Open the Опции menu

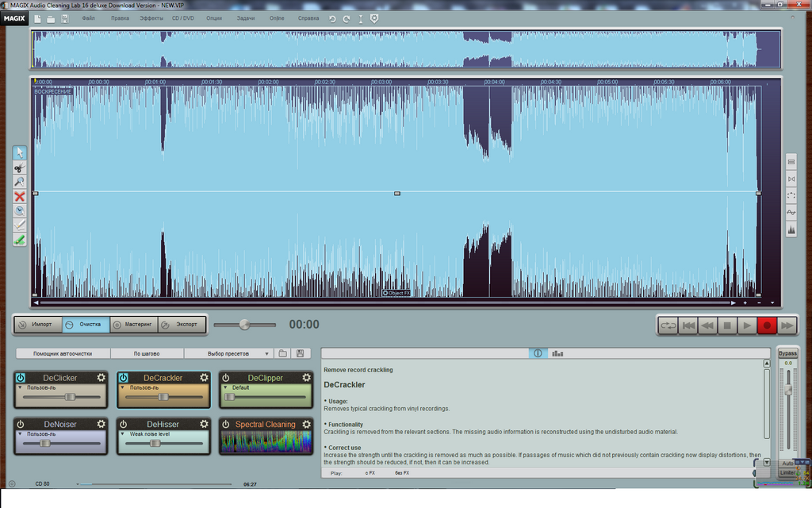pyautogui.click(x=214, y=18)
